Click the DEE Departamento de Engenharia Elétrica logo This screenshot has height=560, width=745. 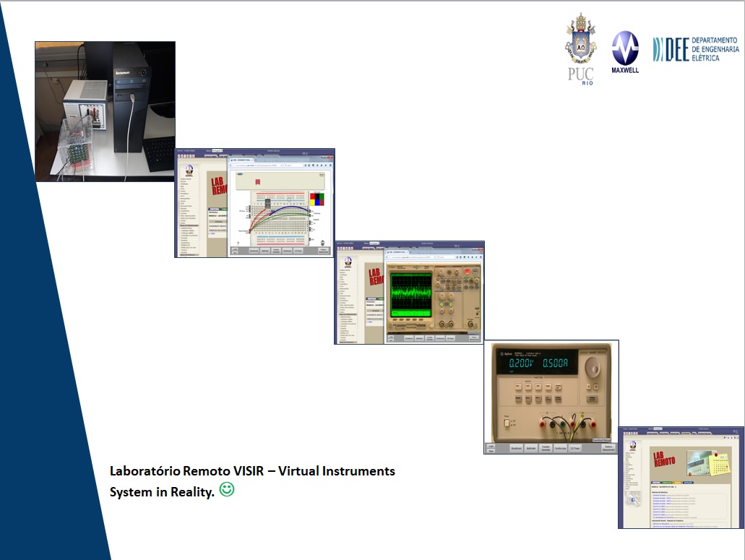coord(696,49)
